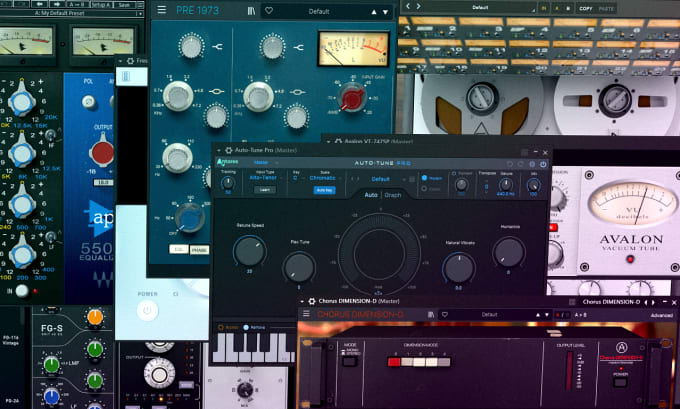Click the undo icon in Auto-Tune Pro

point(510,164)
